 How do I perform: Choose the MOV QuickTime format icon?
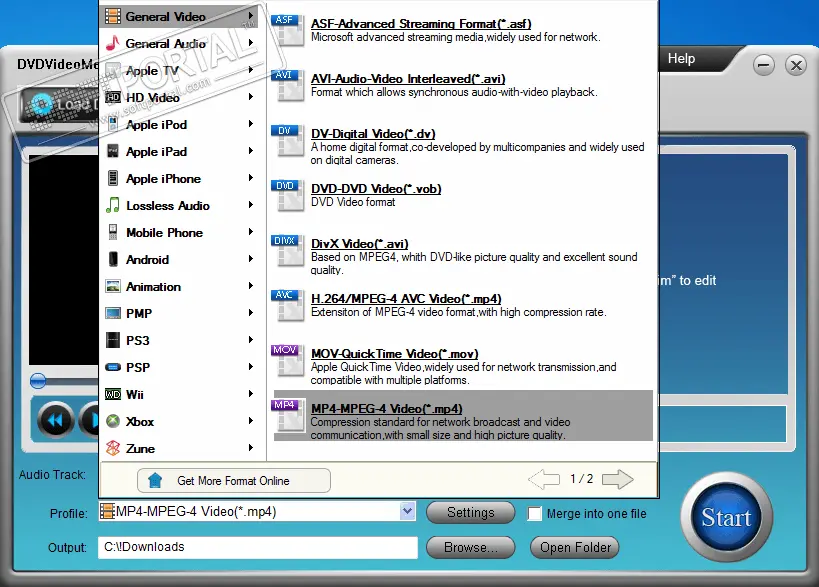pos(286,361)
